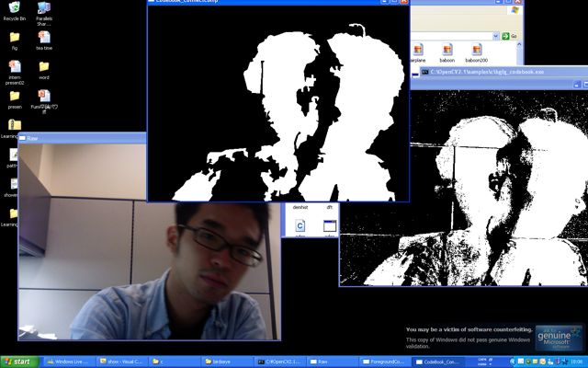This screenshot has width=588, height=368.
Task: Switch to the CodeBook_Con... taskbar button
Action: click(x=438, y=362)
